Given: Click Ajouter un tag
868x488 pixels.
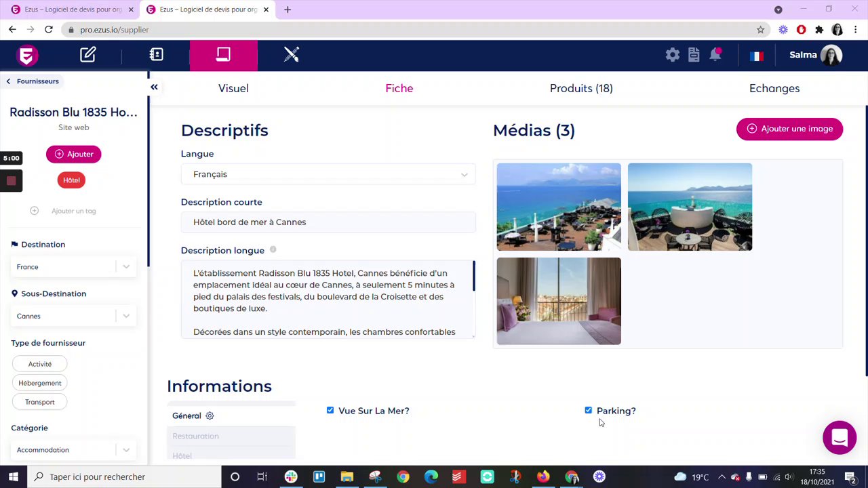Looking at the screenshot, I should [x=73, y=211].
